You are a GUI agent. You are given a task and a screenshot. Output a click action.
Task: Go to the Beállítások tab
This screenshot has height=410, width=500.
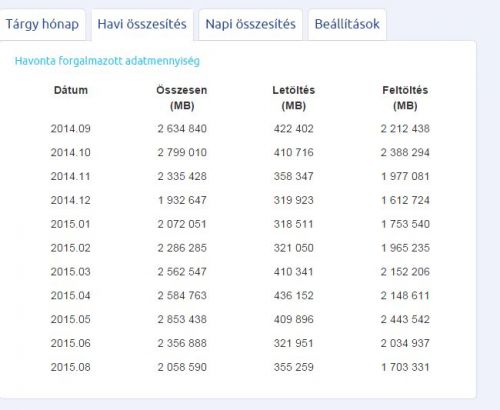(347, 24)
